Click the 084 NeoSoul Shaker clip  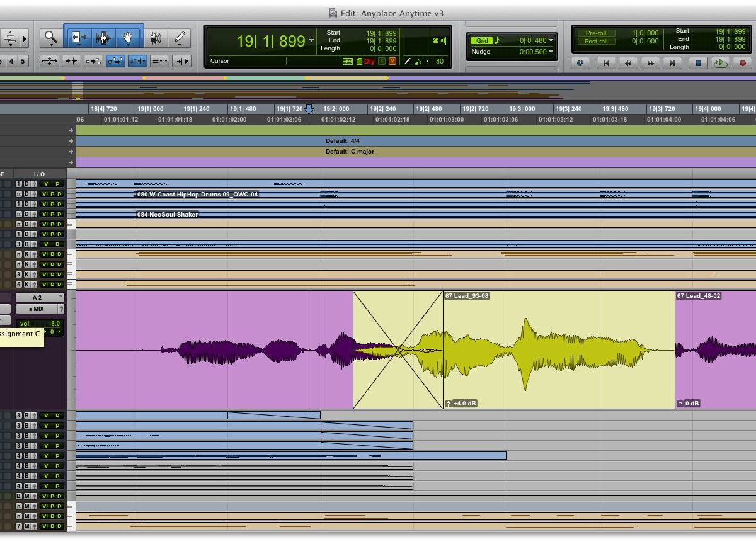point(168,215)
